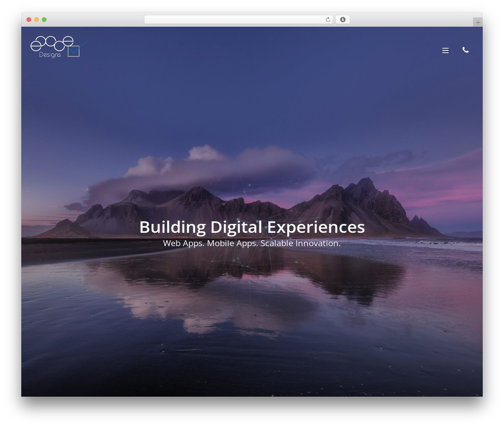Image resolution: width=504 pixels, height=427 pixels.
Task: Maximize the window with the green button
Action: (x=44, y=20)
